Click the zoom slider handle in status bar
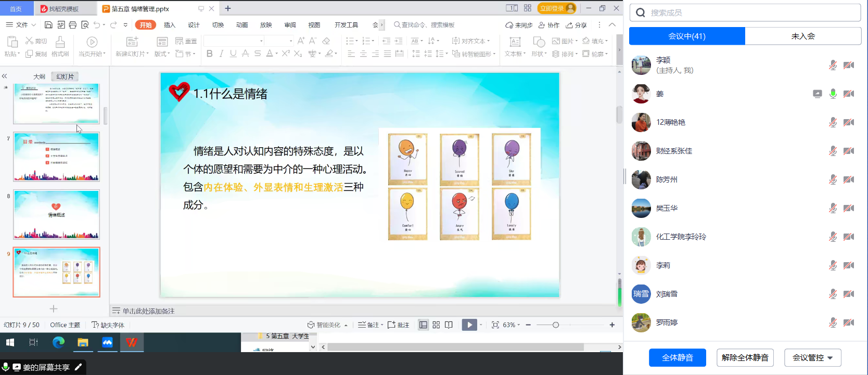The height and width of the screenshot is (375, 868). click(556, 325)
